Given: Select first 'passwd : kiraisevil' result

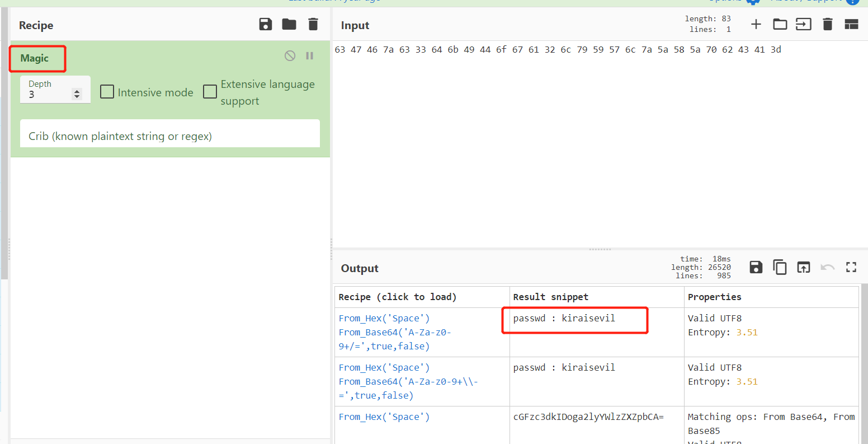Looking at the screenshot, I should tap(564, 318).
